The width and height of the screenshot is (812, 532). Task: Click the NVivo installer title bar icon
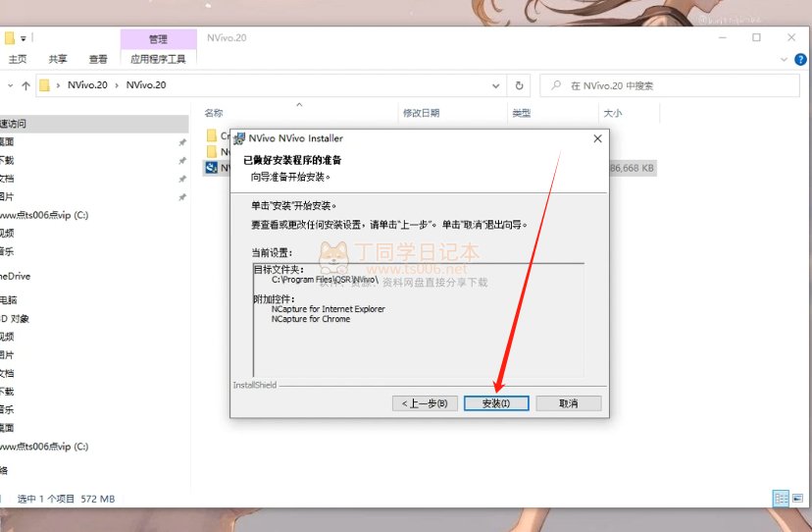pyautogui.click(x=239, y=138)
